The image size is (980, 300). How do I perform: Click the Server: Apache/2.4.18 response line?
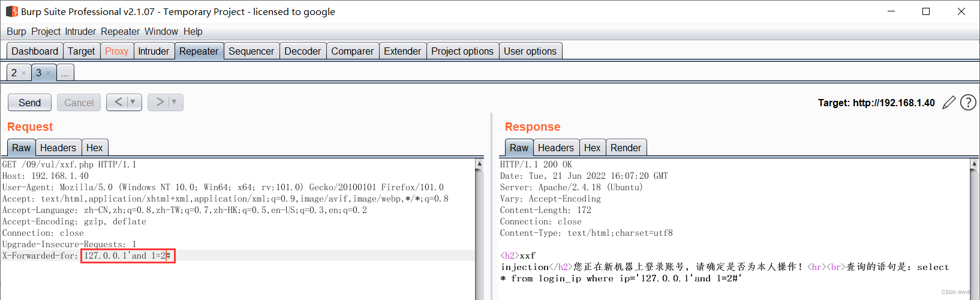[572, 187]
